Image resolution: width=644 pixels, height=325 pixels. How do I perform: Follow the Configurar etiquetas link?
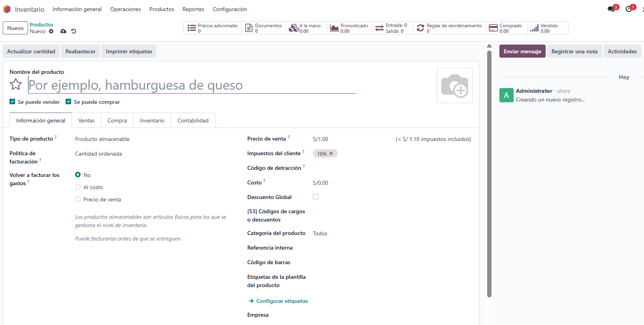[x=282, y=301]
